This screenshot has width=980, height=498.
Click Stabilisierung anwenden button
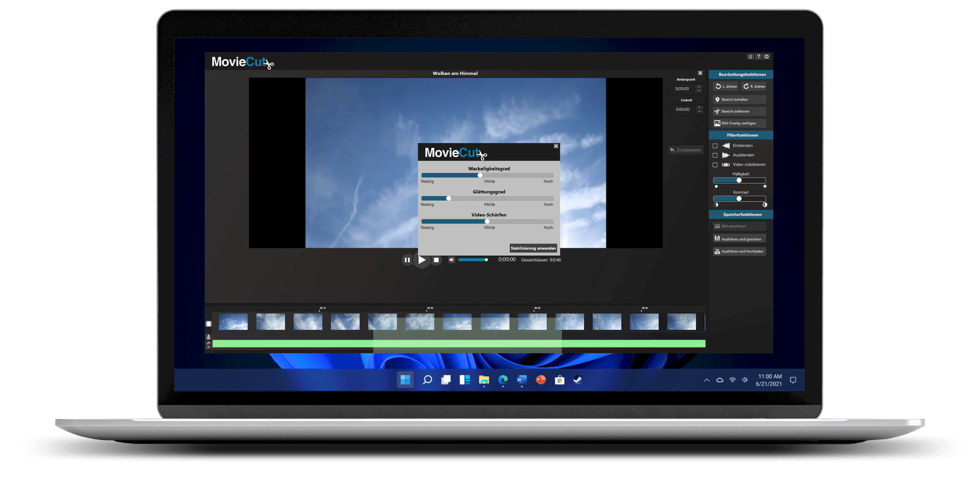[x=533, y=248]
